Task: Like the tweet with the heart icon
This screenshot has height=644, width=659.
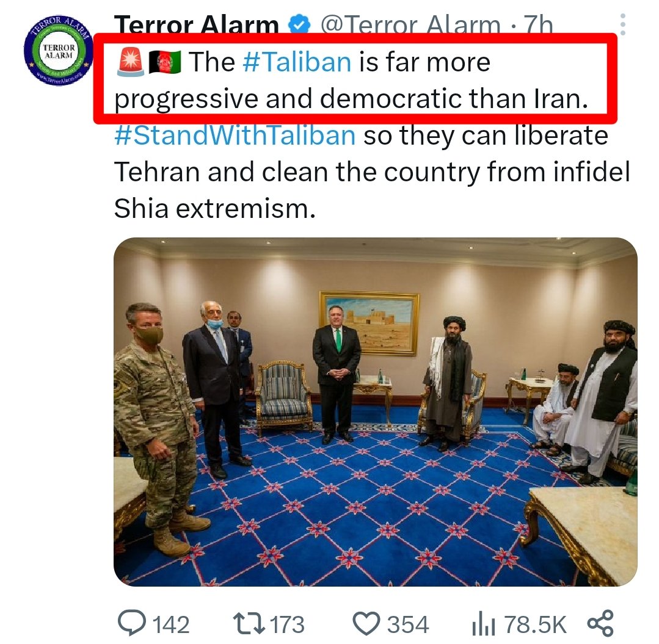Action: [x=366, y=623]
